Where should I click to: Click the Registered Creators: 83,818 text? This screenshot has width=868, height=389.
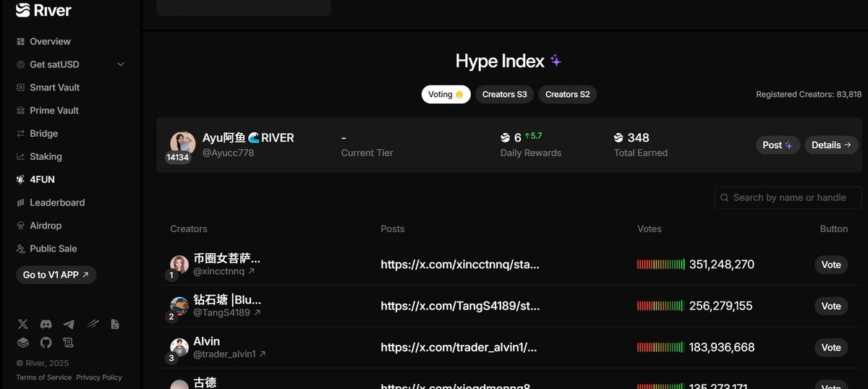pos(809,95)
